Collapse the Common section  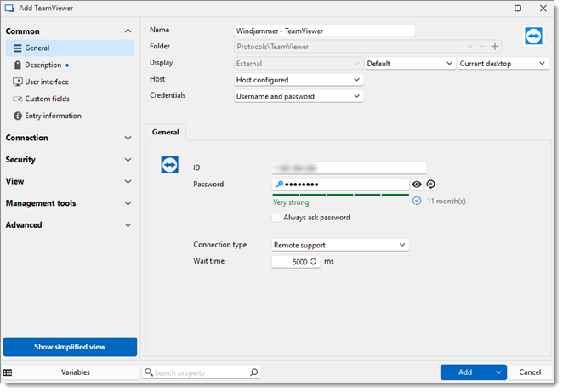coord(128,31)
